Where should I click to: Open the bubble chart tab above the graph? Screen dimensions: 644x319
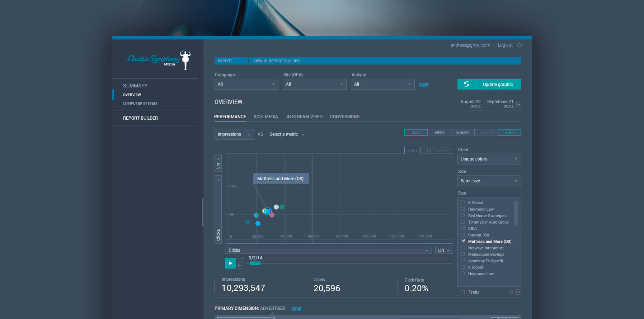[x=413, y=151]
